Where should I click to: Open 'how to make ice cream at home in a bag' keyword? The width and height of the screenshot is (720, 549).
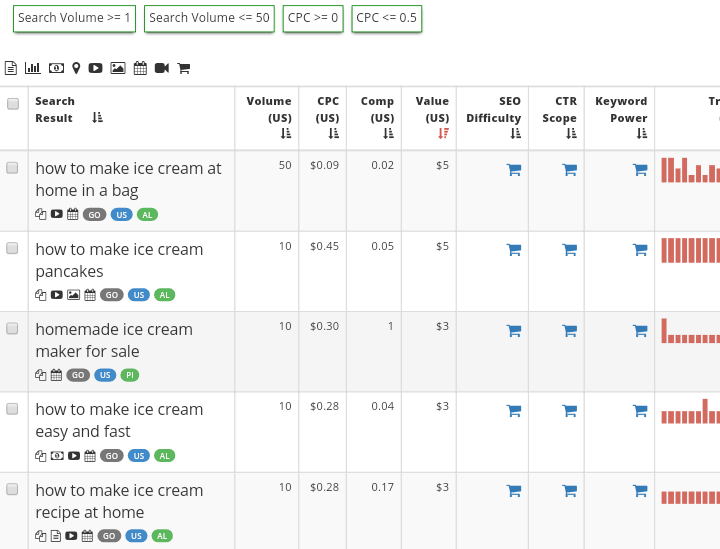point(128,179)
